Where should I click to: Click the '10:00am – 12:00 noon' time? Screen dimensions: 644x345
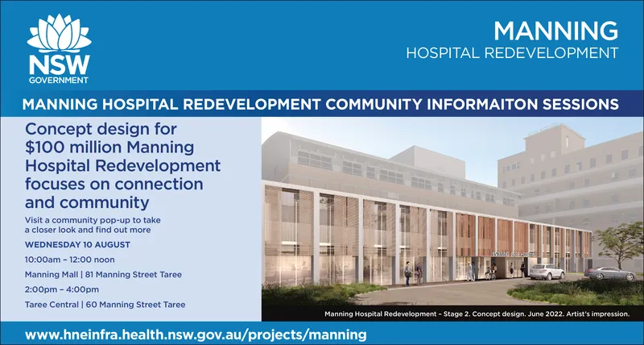click(69, 260)
